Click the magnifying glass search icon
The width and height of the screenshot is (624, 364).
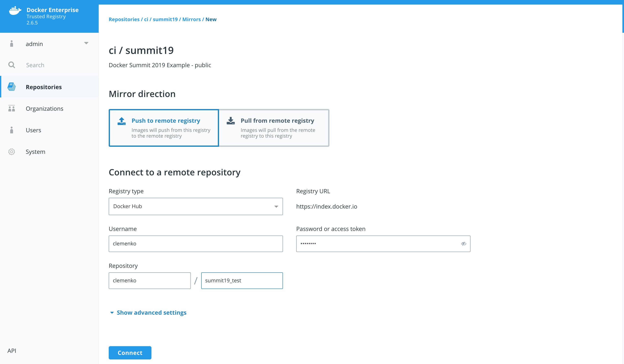click(11, 65)
